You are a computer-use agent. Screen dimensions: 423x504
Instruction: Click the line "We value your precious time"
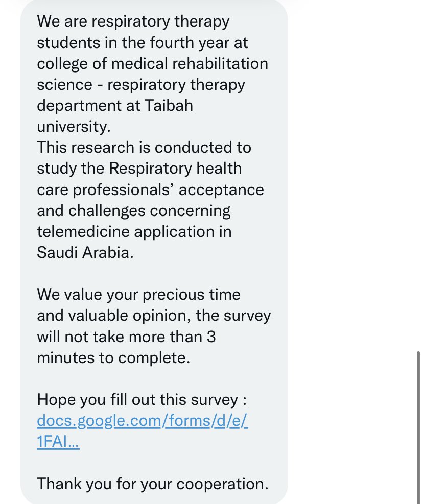[138, 295]
